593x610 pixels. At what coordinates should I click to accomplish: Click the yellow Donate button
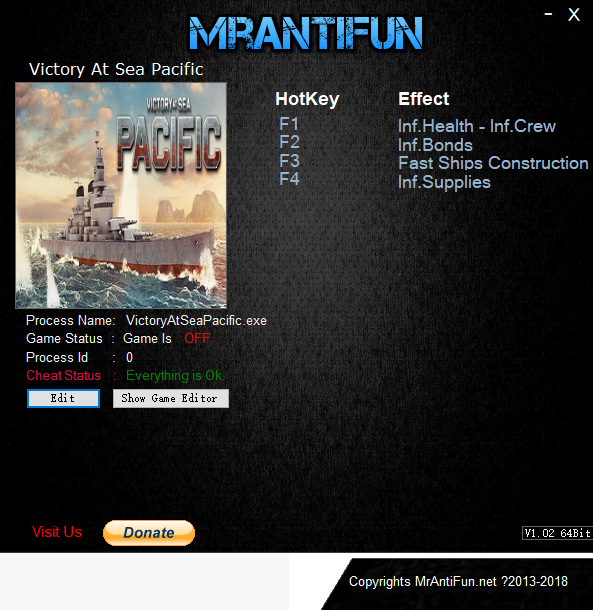pos(149,533)
